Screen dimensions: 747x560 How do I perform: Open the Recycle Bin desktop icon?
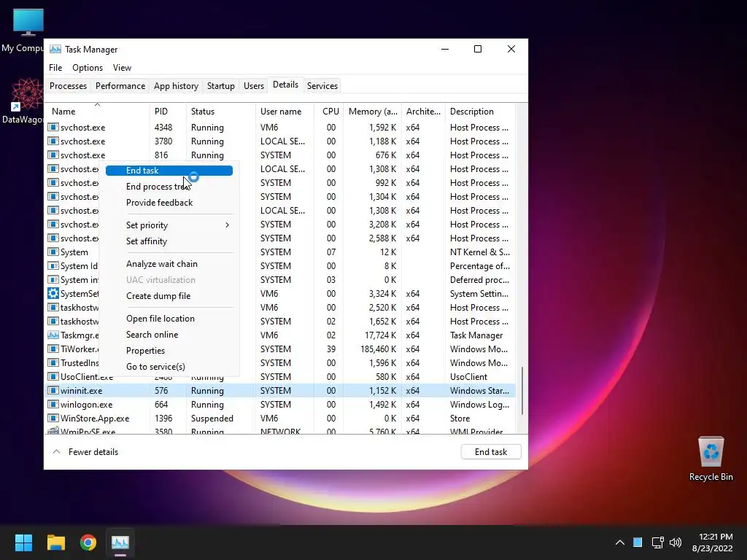click(x=711, y=459)
